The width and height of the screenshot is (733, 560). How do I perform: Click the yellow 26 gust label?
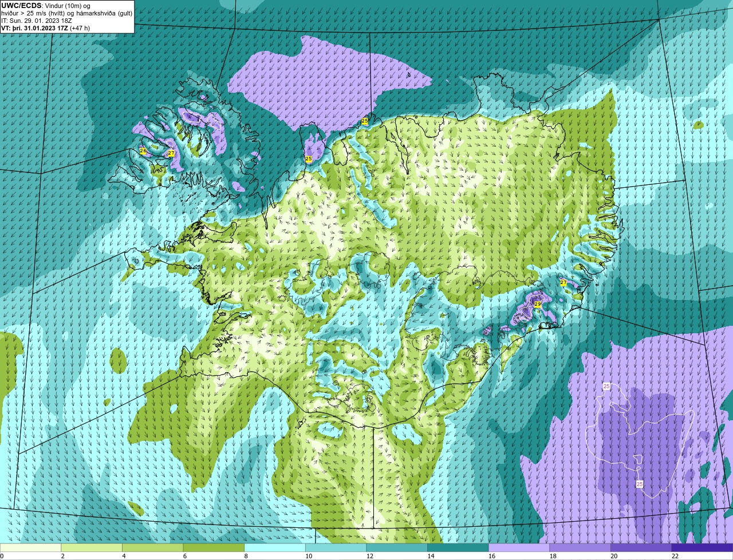143,151
